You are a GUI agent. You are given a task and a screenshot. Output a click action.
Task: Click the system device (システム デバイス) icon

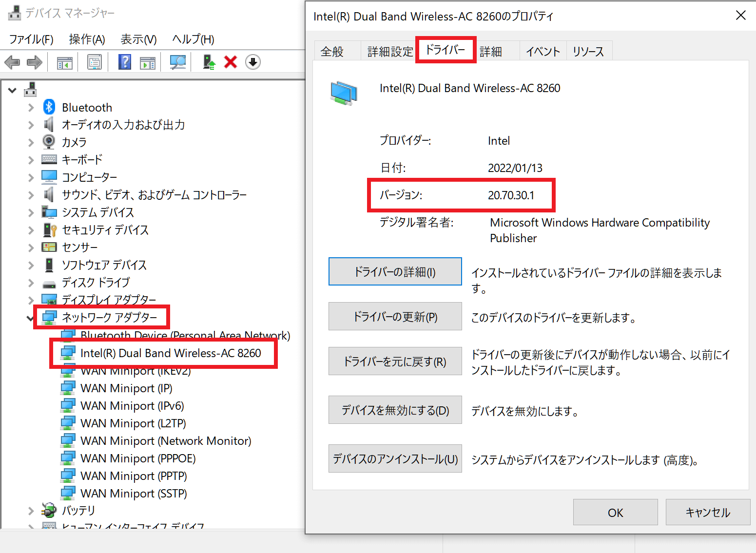49,212
